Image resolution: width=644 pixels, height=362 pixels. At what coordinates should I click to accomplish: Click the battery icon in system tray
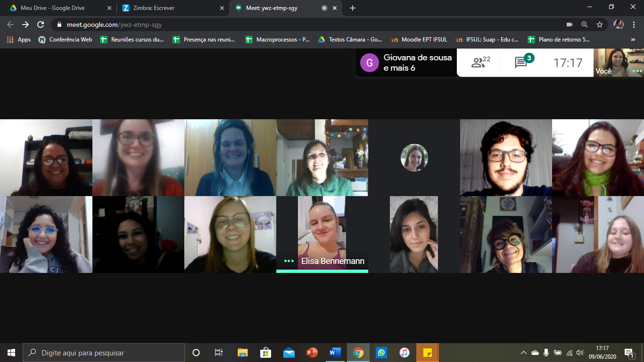click(x=558, y=353)
